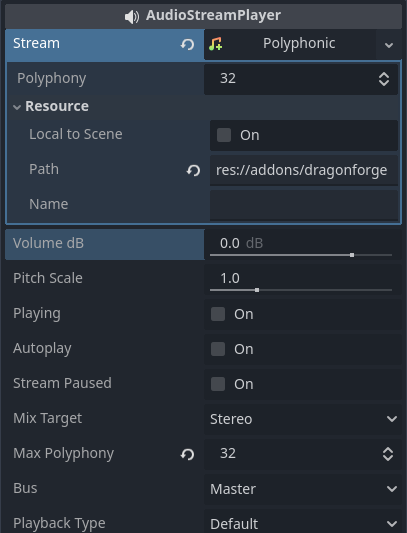Click the AudioStreamPlayer section header
Image resolution: width=407 pixels, height=533 pixels.
[x=203, y=16]
